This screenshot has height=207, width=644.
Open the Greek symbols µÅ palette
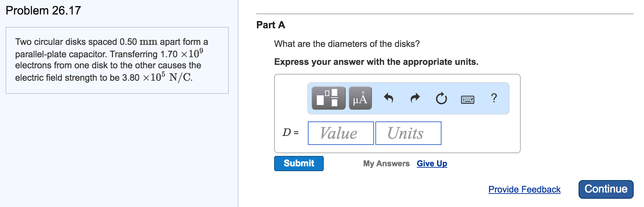(x=360, y=98)
